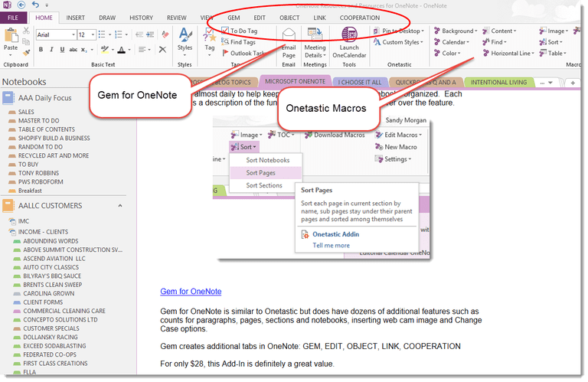588x382 pixels.
Task: Open the Styles gallery button
Action: 185,42
